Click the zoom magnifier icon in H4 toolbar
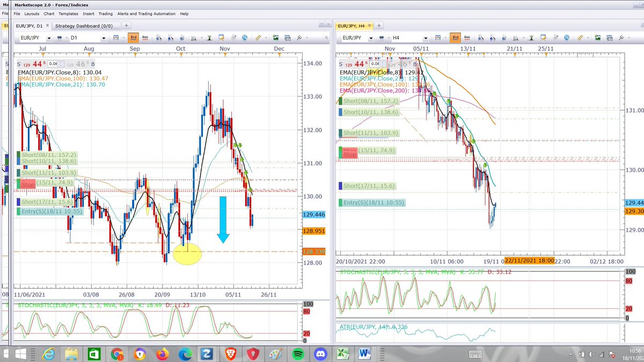 [516, 38]
